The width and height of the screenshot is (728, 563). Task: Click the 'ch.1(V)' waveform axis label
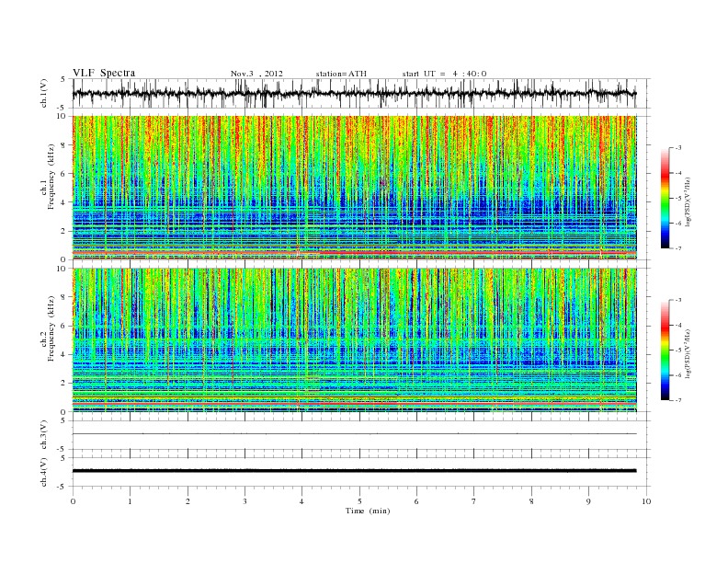tap(43, 93)
